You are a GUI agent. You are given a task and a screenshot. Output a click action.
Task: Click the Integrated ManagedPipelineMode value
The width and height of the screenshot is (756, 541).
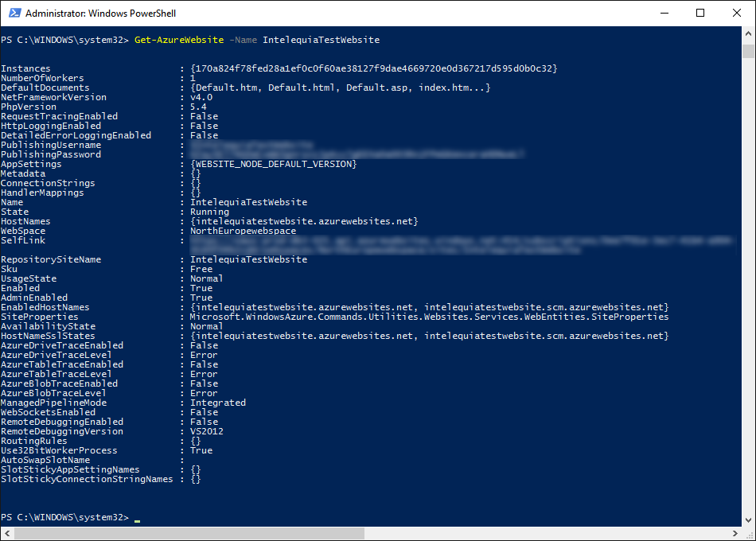(x=218, y=403)
